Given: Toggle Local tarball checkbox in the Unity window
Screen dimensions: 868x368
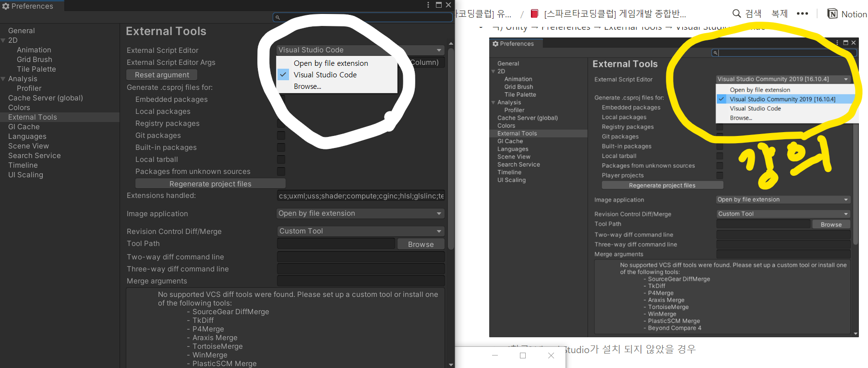Looking at the screenshot, I should click(x=281, y=159).
